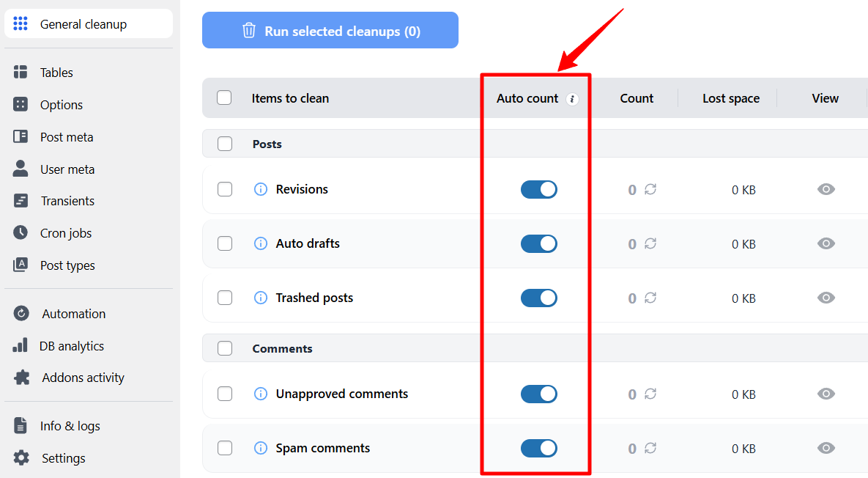View Spam comments using the eye icon
The height and width of the screenshot is (478, 868).
tap(826, 448)
